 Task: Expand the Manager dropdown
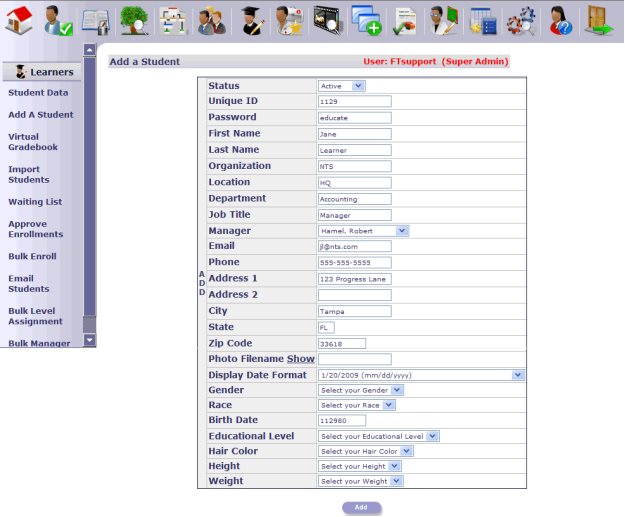click(x=363, y=230)
